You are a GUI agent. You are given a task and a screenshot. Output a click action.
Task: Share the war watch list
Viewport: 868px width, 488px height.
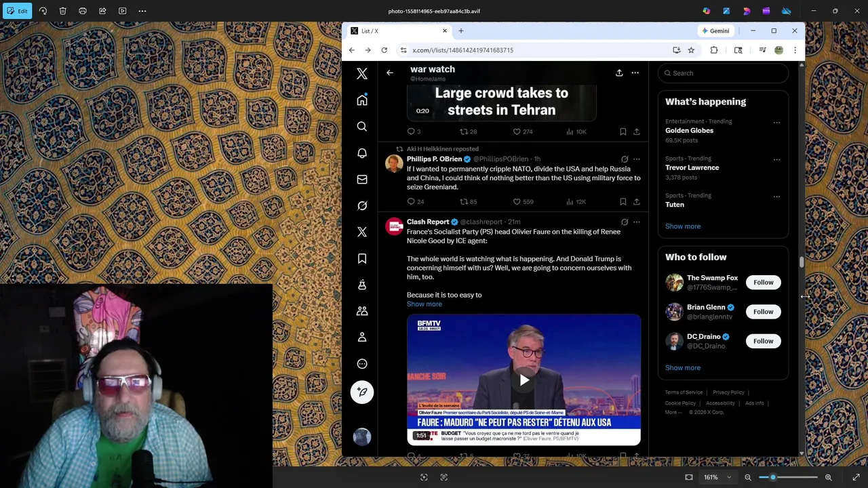click(x=619, y=73)
